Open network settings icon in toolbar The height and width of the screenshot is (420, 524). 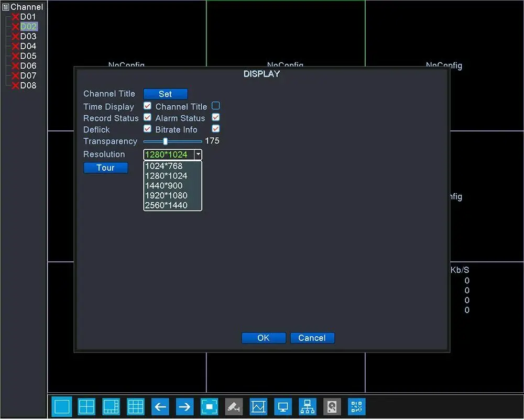(x=308, y=407)
